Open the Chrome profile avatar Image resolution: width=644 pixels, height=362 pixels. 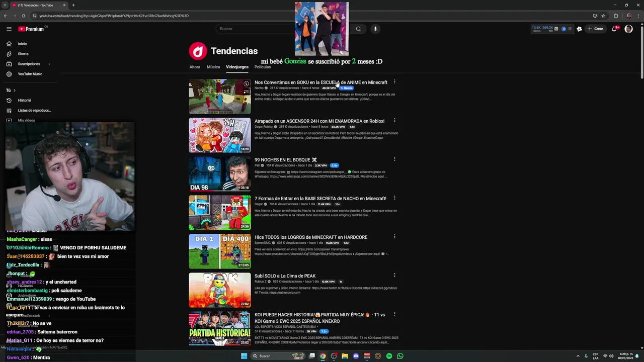(x=629, y=16)
